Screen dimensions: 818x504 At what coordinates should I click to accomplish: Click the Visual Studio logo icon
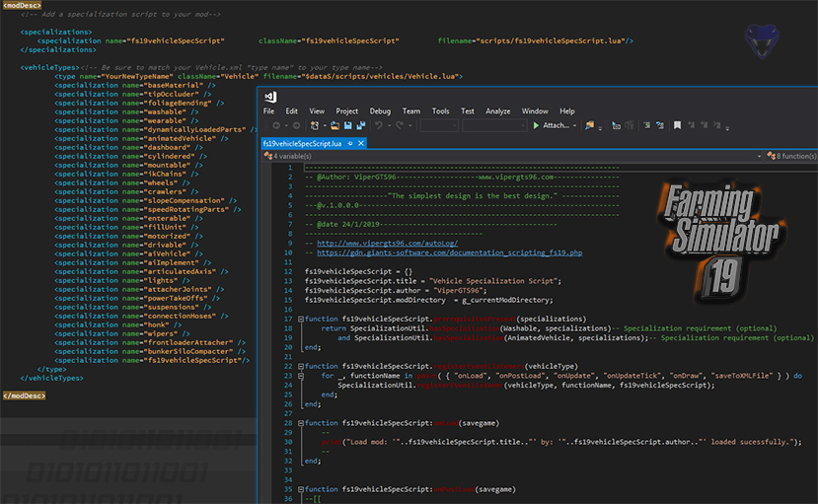point(270,97)
